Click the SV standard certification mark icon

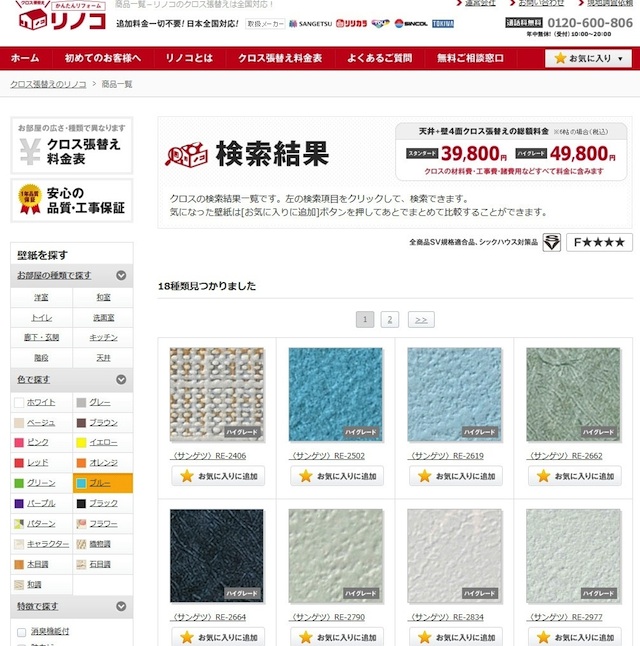click(551, 243)
